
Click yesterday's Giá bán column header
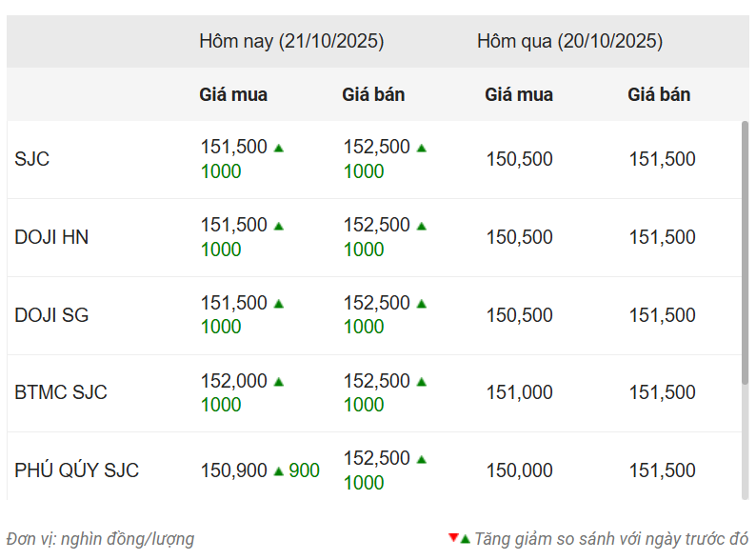[x=659, y=95]
